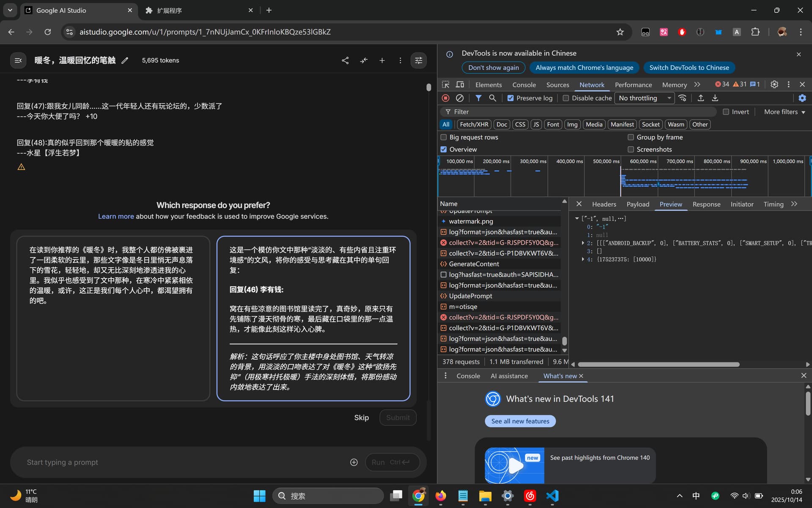
Task: Expand the More filters dropdown
Action: (785, 112)
